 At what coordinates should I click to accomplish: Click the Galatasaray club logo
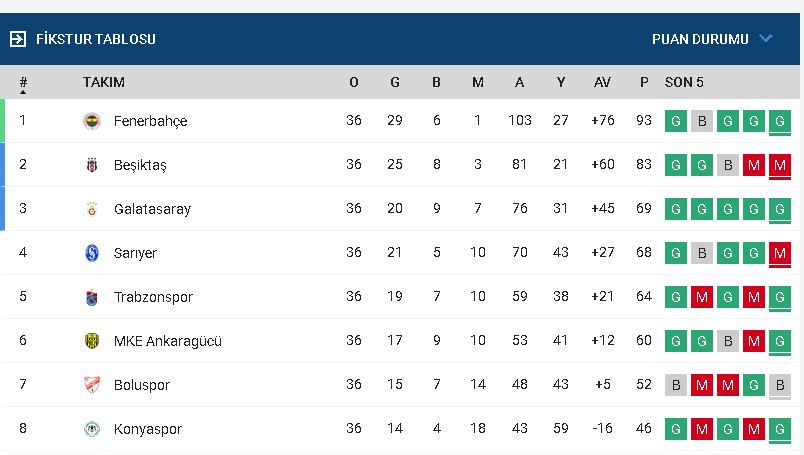pos(92,209)
